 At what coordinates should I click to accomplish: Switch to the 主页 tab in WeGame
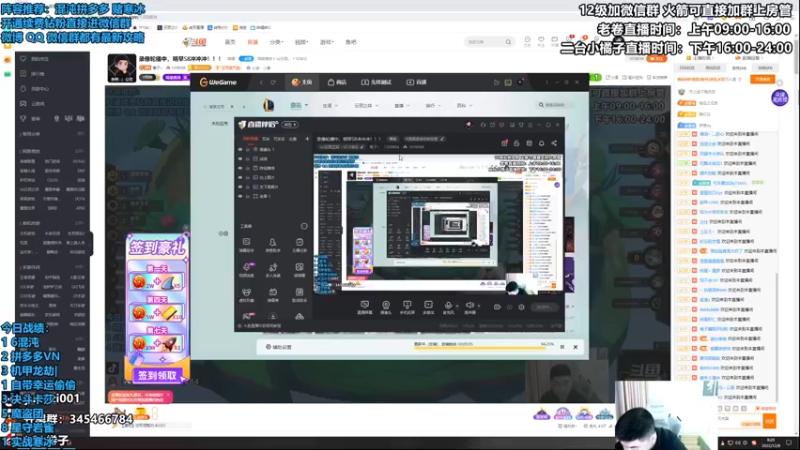click(x=302, y=82)
